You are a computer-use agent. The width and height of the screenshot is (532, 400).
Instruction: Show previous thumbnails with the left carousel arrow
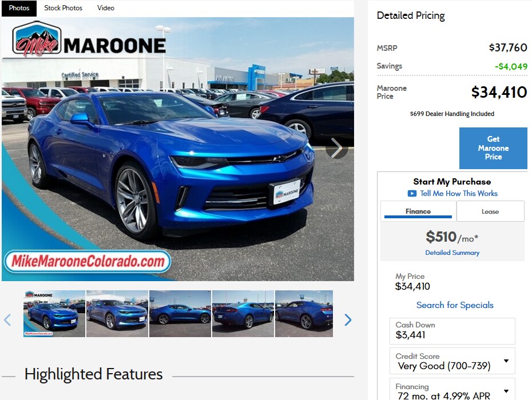(7, 319)
